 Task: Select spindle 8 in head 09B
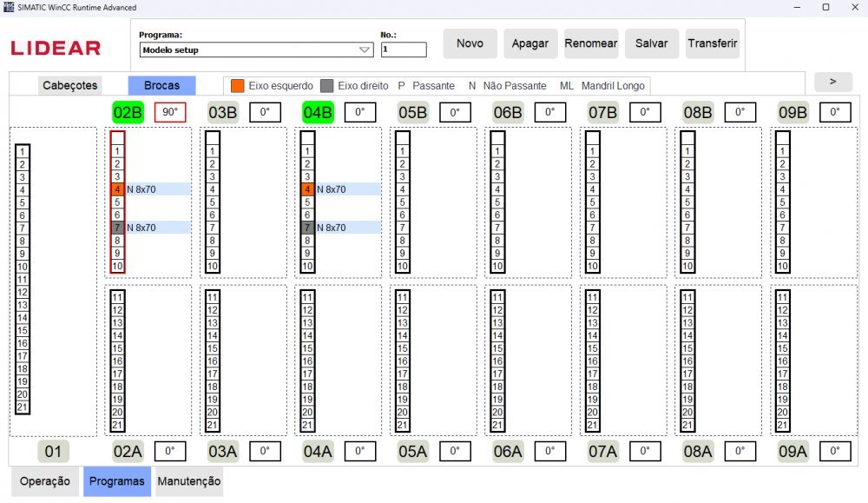pos(782,241)
